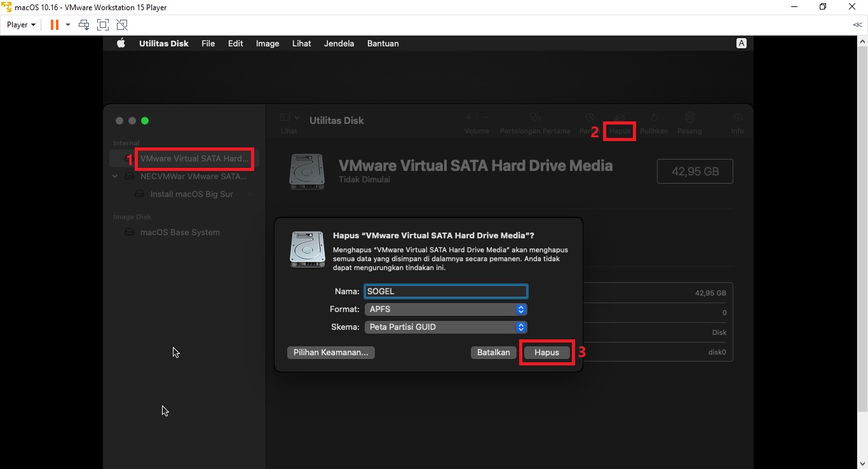
Task: Click the Hapus item in the toolbar
Action: click(x=620, y=131)
